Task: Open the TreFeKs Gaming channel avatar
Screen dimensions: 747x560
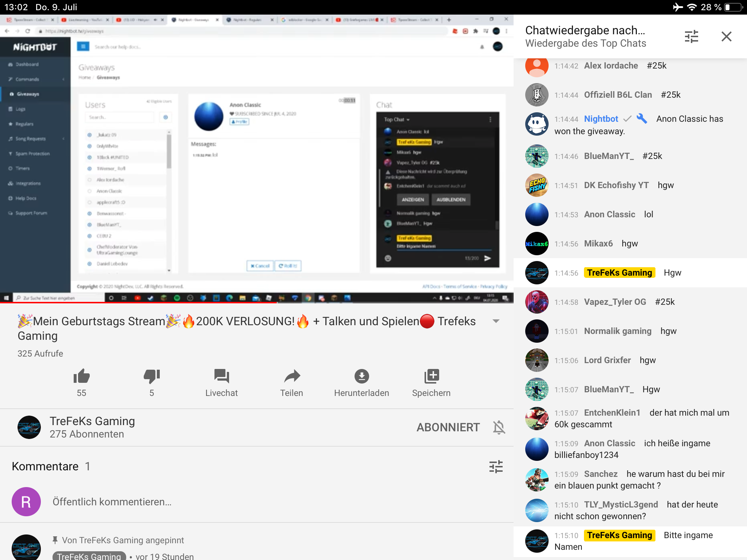Action: point(29,427)
